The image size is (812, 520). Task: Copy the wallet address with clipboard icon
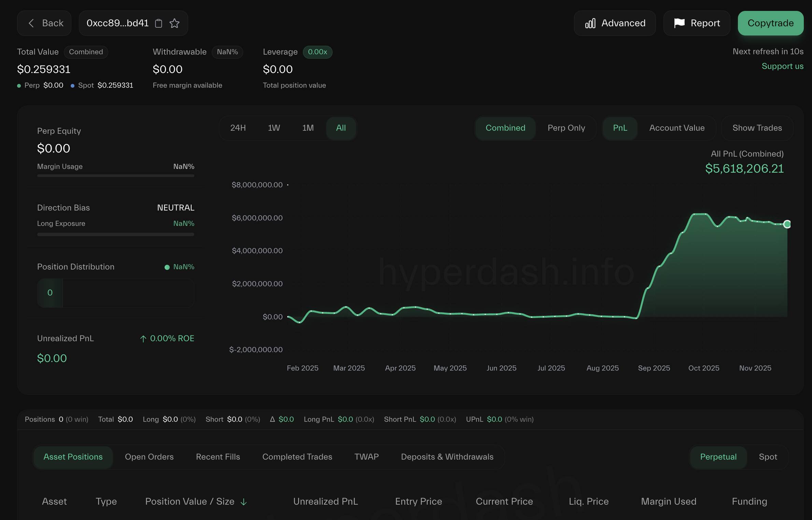(158, 23)
